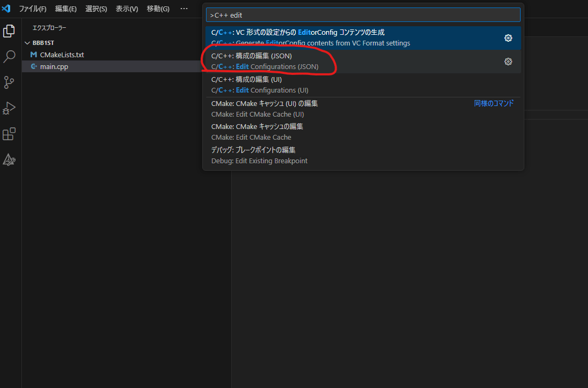This screenshot has width=588, height=388.
Task: Click gear icon for Edit Configurations (JSON)
Action: coord(508,62)
